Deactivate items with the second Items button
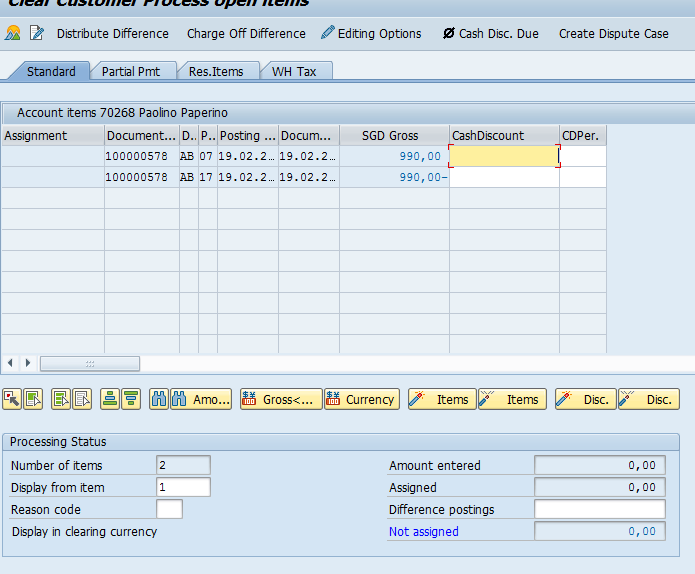Viewport: 695px width, 574px height. click(512, 399)
